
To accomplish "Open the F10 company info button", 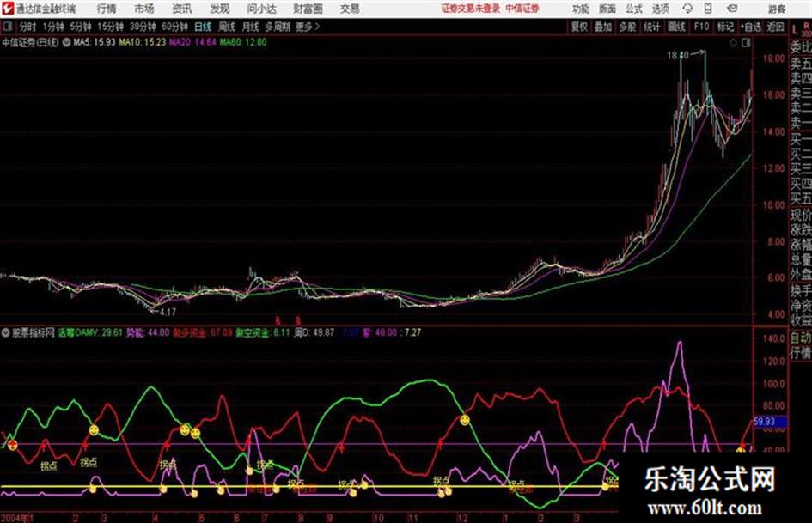I will click(x=701, y=27).
